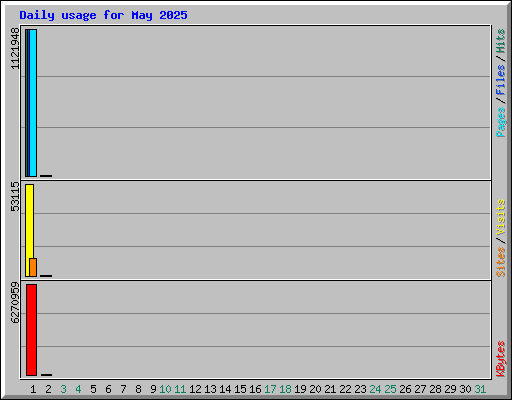Screen dimensions: 512x400
Task: Click day 2 on the x-axis
Action: pos(48,389)
